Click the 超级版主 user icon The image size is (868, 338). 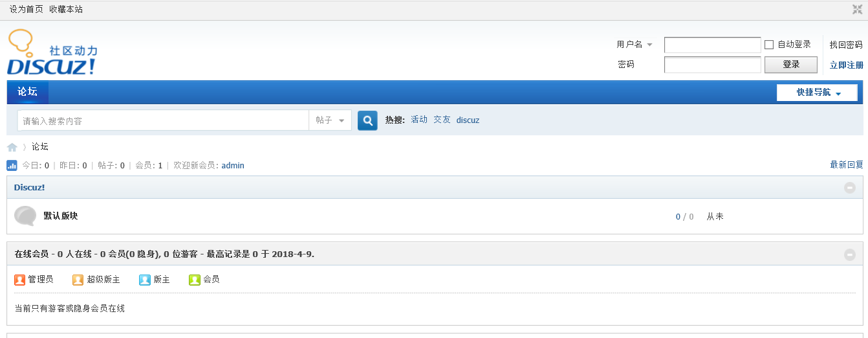(78, 280)
